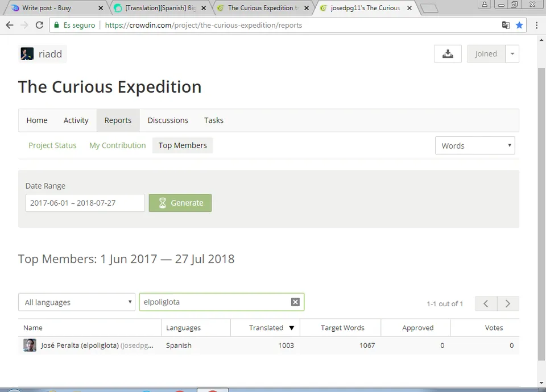Click the browser address bar URL
This screenshot has width=546, height=392.
[204, 26]
